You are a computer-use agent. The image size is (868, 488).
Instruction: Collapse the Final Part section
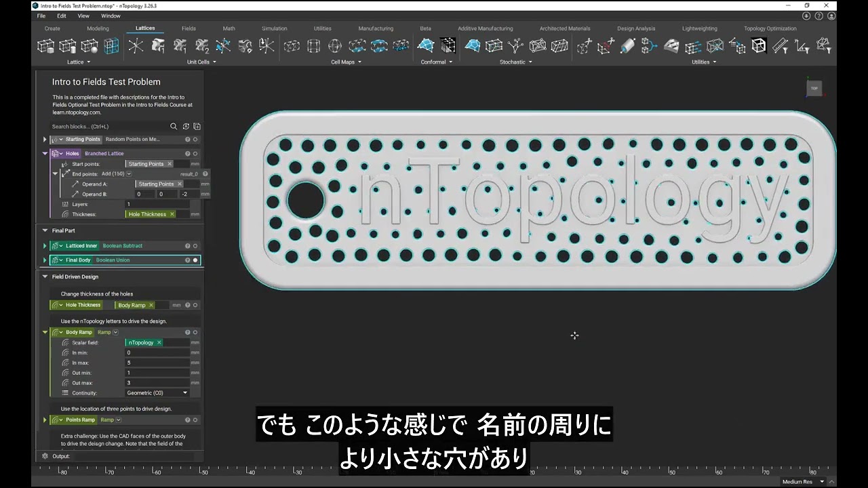45,230
